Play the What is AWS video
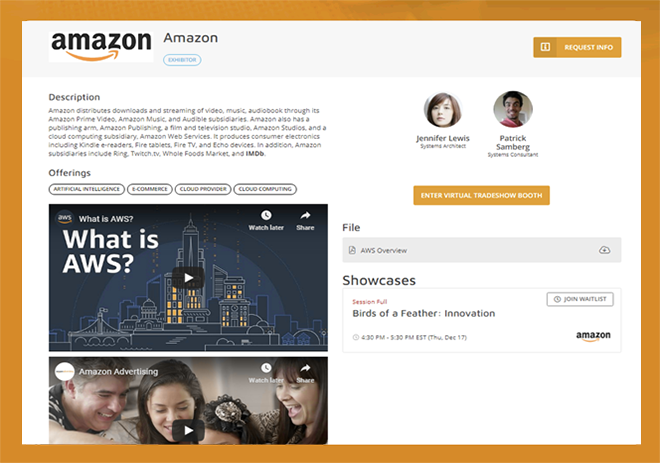 pyautogui.click(x=188, y=278)
